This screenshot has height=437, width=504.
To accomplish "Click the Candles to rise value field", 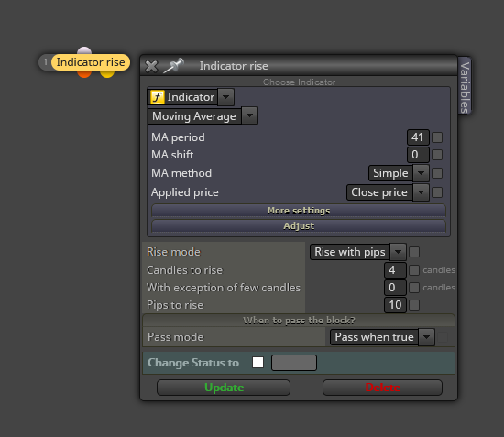I will pos(395,270).
